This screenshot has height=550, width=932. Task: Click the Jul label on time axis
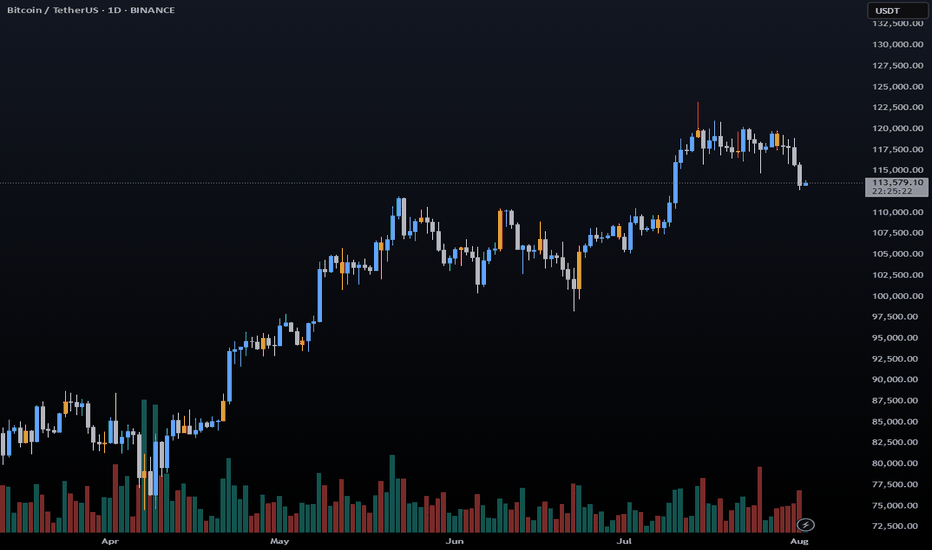[624, 541]
